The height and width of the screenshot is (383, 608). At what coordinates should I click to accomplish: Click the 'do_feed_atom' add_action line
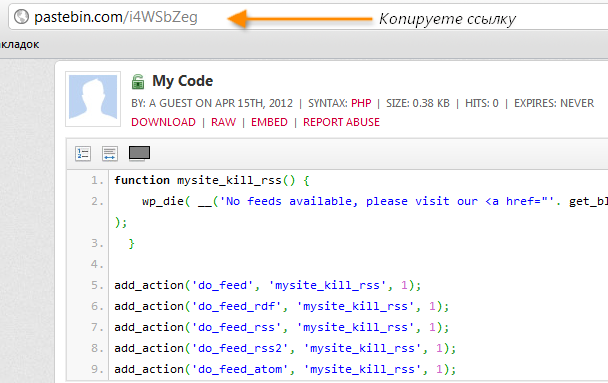pyautogui.click(x=285, y=369)
